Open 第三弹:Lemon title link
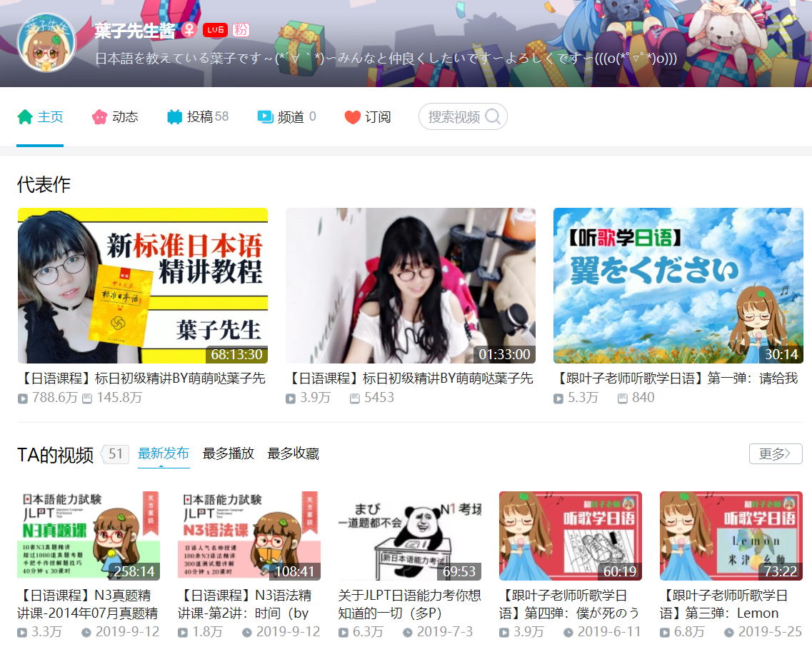This screenshot has width=812, height=647. tap(724, 605)
